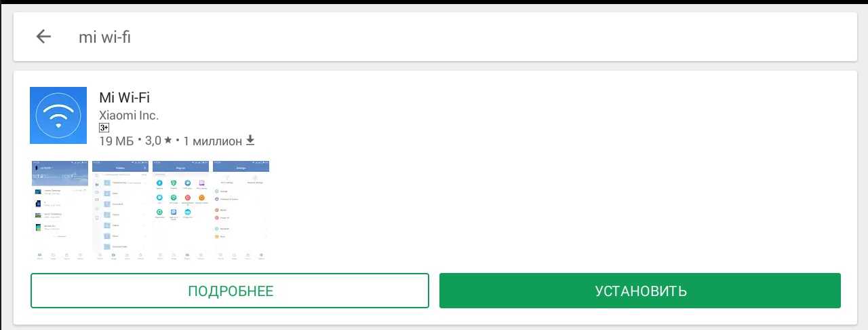
Task: Click the green УСТАНОВИТЬ button
Action: click(x=640, y=291)
